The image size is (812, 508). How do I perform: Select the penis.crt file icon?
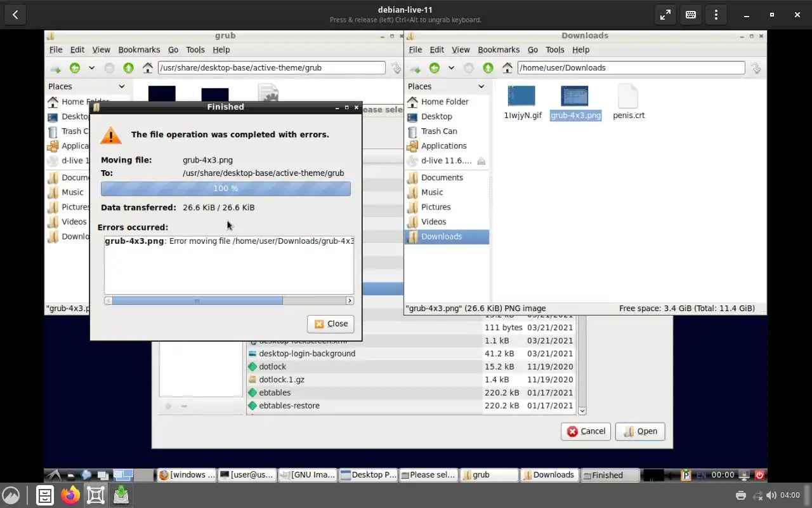628,97
